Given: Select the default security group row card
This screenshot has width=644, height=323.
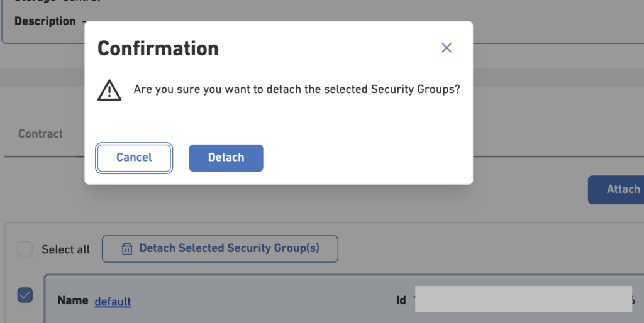Looking at the screenshot, I should point(344,298).
